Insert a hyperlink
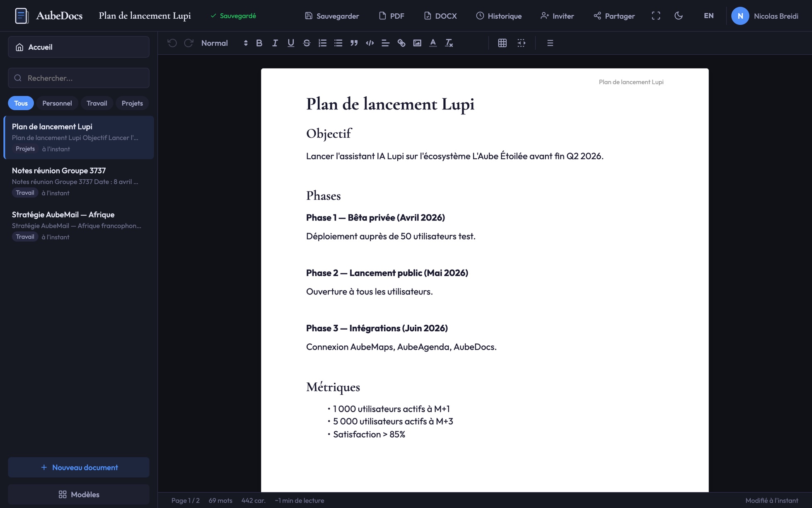This screenshot has height=508, width=812. coord(401,43)
